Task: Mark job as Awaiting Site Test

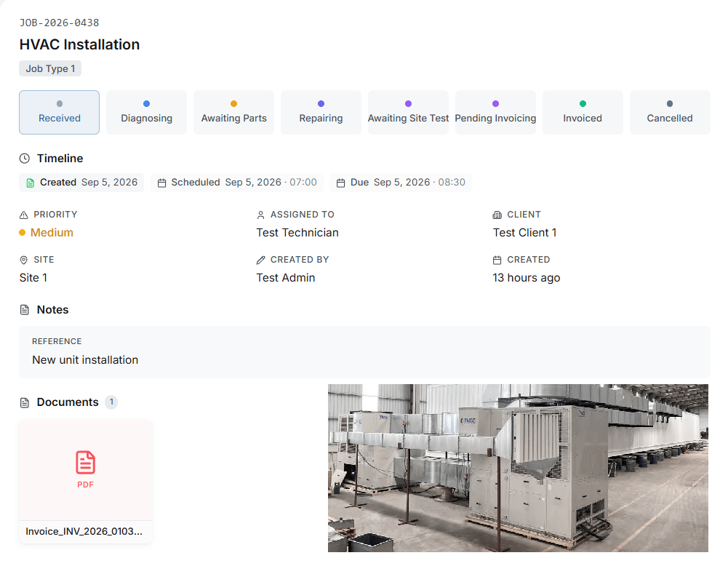Action: (x=408, y=112)
